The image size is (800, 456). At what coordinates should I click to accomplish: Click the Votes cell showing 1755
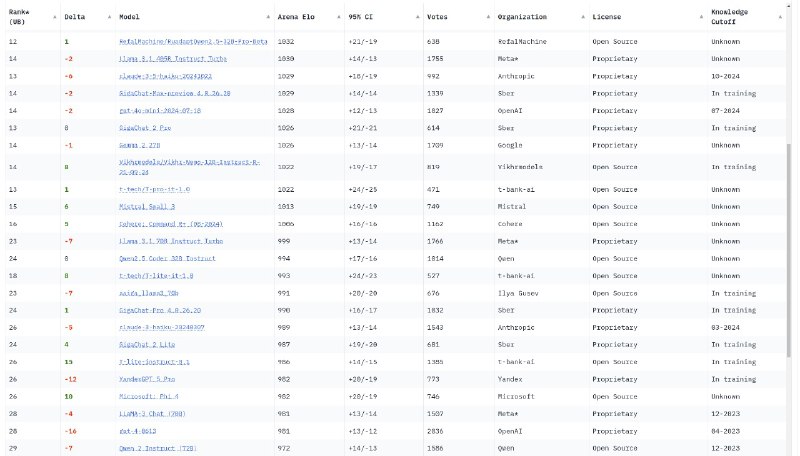[x=435, y=59]
